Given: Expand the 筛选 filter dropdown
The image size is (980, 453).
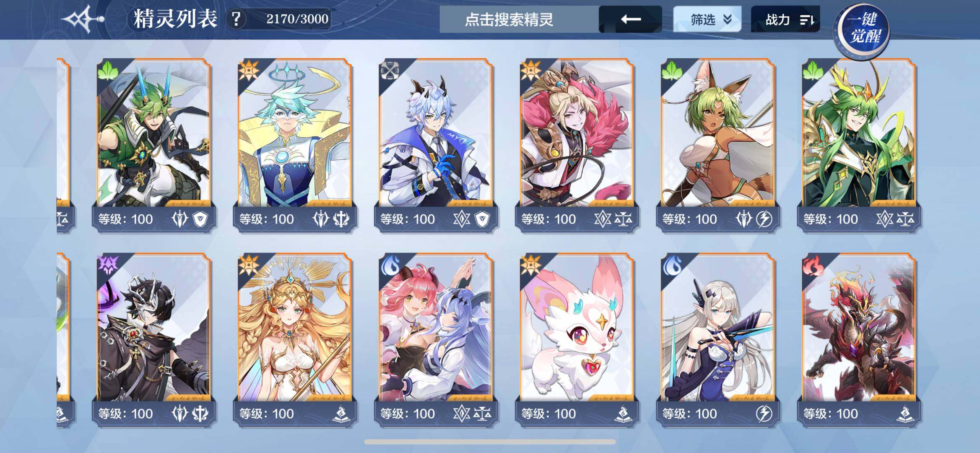Looking at the screenshot, I should tap(707, 19).
